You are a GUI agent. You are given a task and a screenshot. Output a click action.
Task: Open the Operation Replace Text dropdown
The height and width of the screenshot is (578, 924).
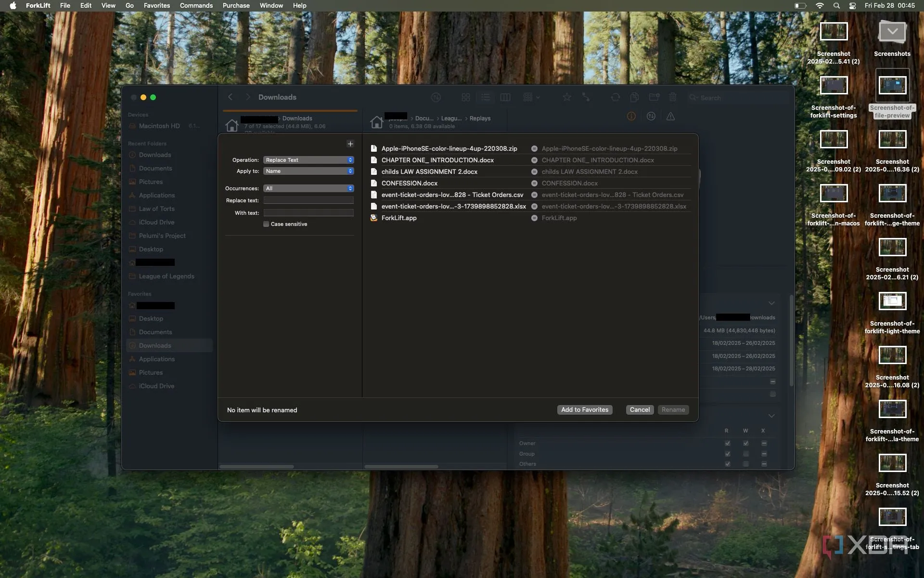308,160
